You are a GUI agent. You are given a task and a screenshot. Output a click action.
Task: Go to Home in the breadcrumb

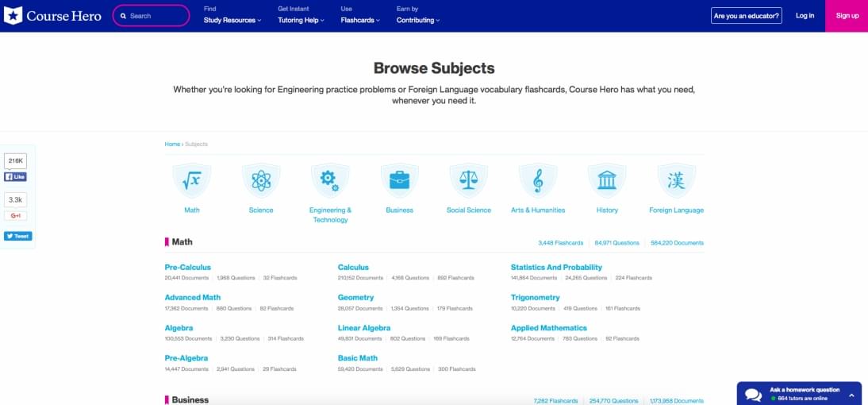[x=172, y=144]
